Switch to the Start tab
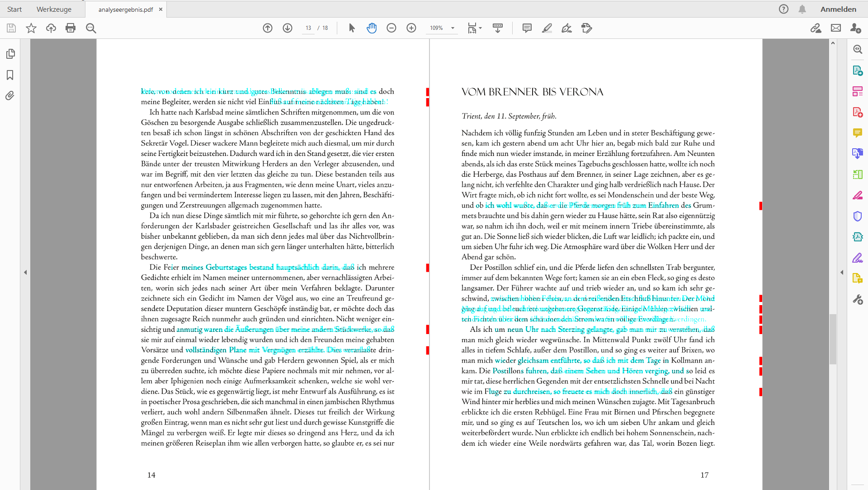Screen dimensions: 868x490 (14, 9)
